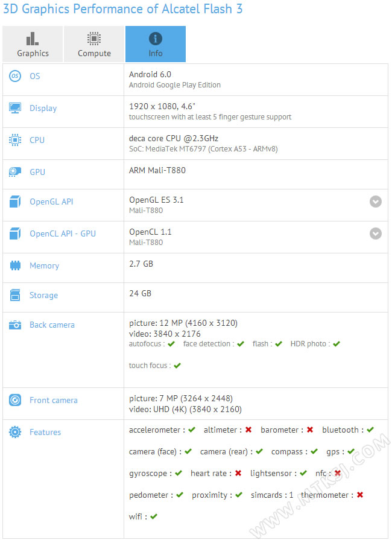
Task: Click the thermometer red cross
Action: coord(360,495)
